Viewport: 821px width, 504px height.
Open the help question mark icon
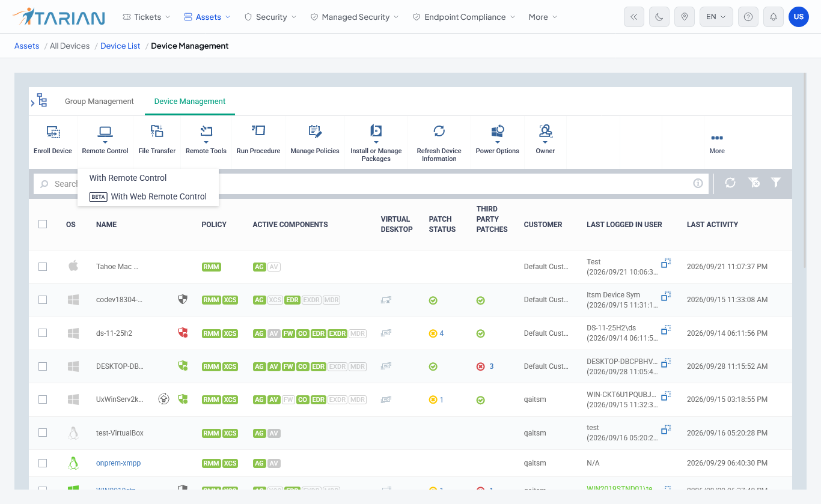[748, 17]
